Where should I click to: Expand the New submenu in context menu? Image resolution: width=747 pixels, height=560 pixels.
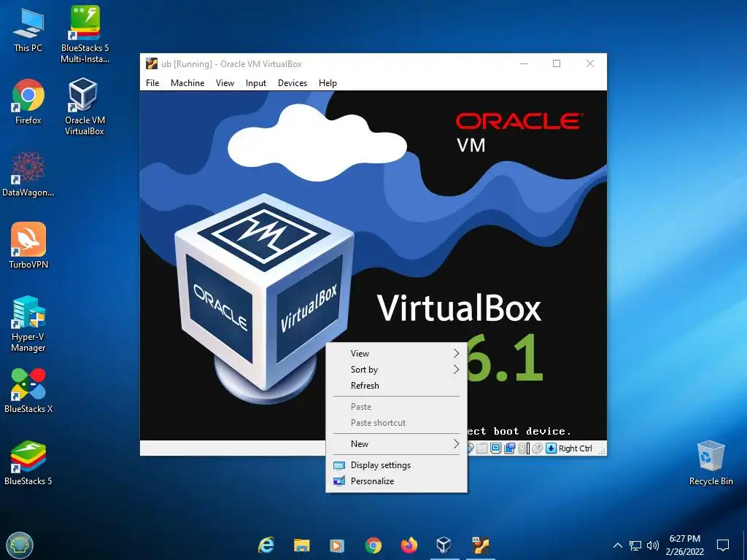click(x=396, y=444)
